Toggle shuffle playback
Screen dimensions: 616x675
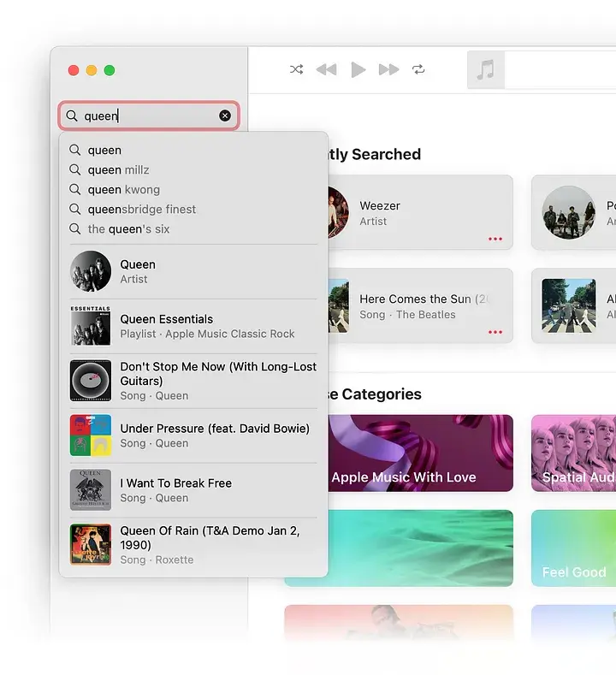click(x=296, y=69)
